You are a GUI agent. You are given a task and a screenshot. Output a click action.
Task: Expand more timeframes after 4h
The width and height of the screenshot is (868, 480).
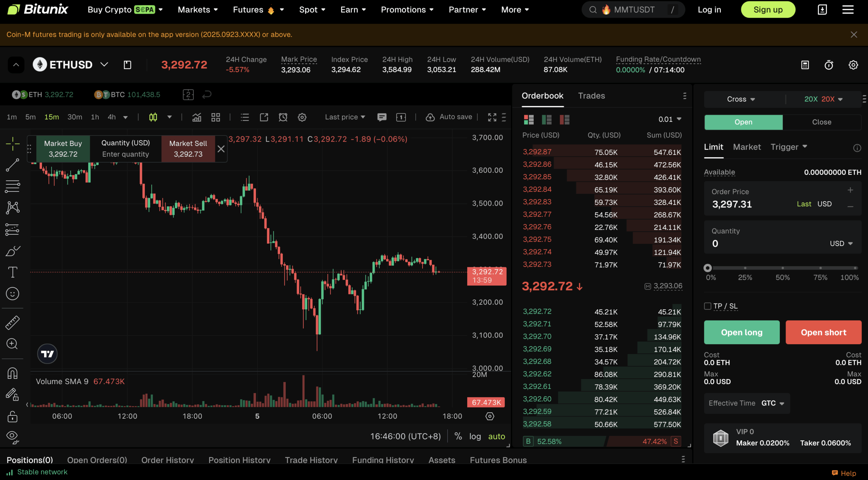tap(125, 118)
